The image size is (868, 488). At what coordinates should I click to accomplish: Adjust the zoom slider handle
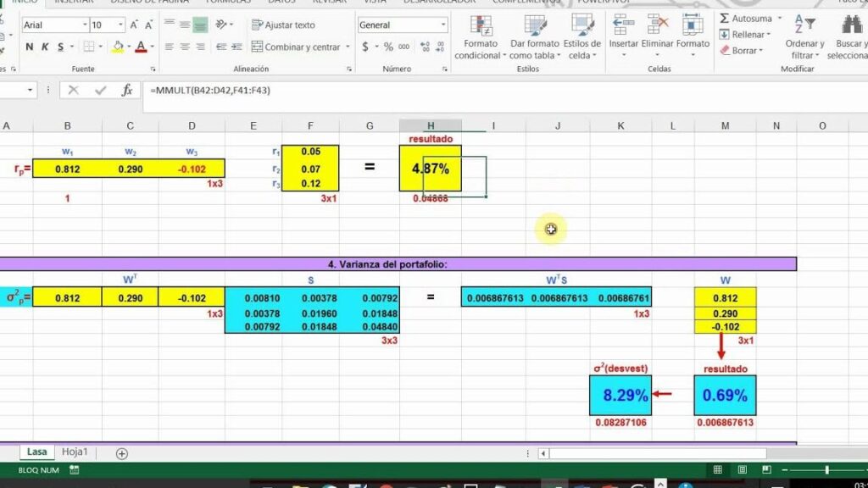(x=826, y=469)
